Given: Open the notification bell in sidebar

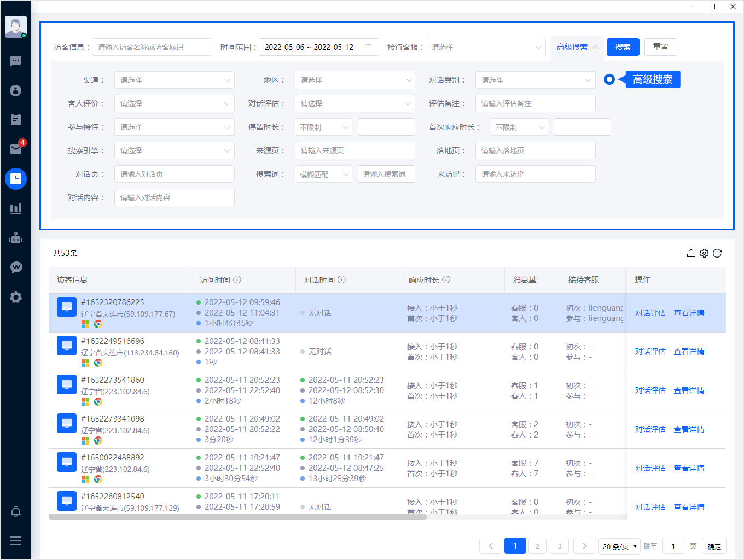Looking at the screenshot, I should click(x=16, y=512).
